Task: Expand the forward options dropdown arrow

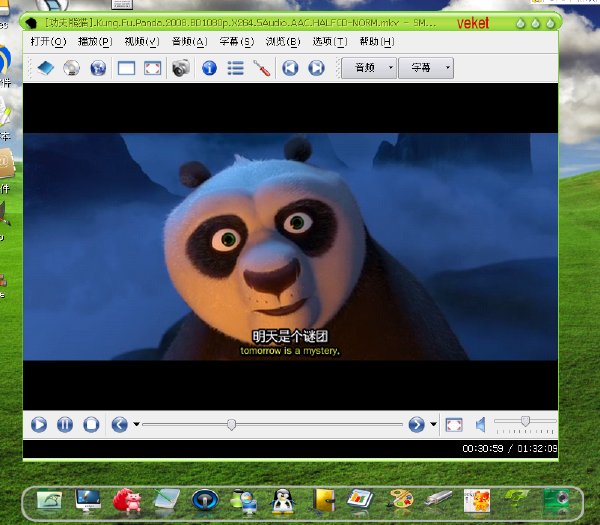Action: pos(433,424)
